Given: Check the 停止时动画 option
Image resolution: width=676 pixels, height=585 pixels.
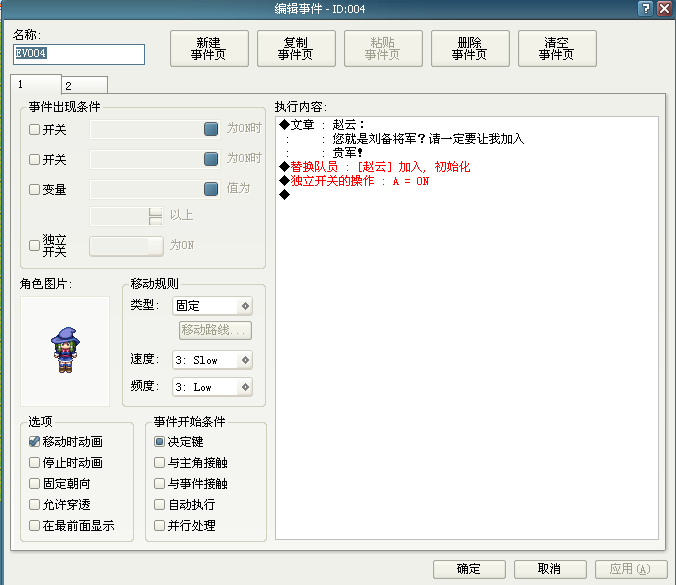Looking at the screenshot, I should [34, 463].
